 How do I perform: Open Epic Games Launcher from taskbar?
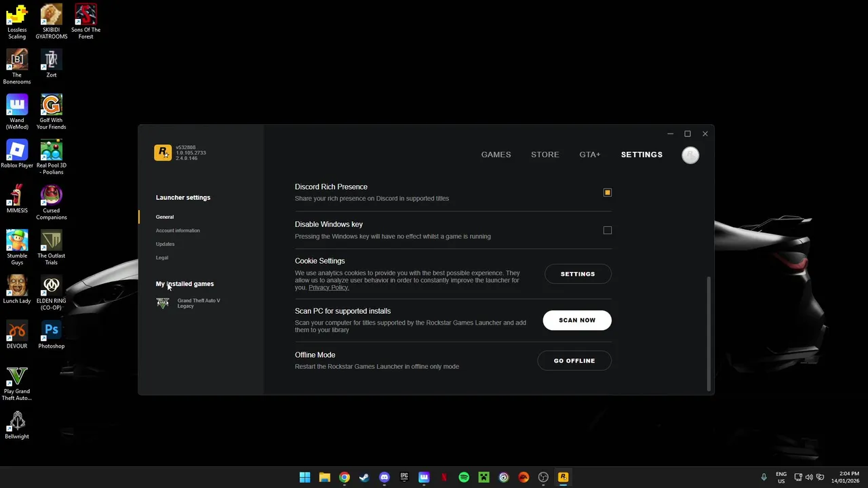tap(404, 477)
